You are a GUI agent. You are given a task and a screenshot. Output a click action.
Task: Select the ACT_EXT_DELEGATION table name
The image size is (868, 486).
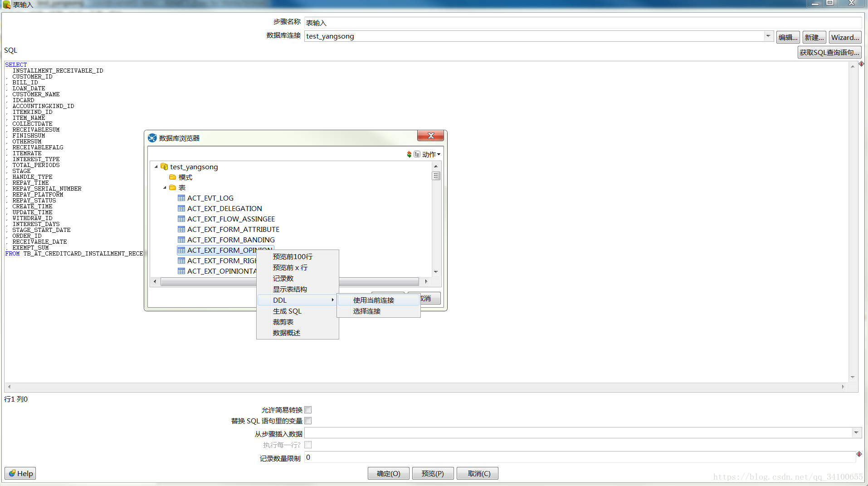click(224, 208)
